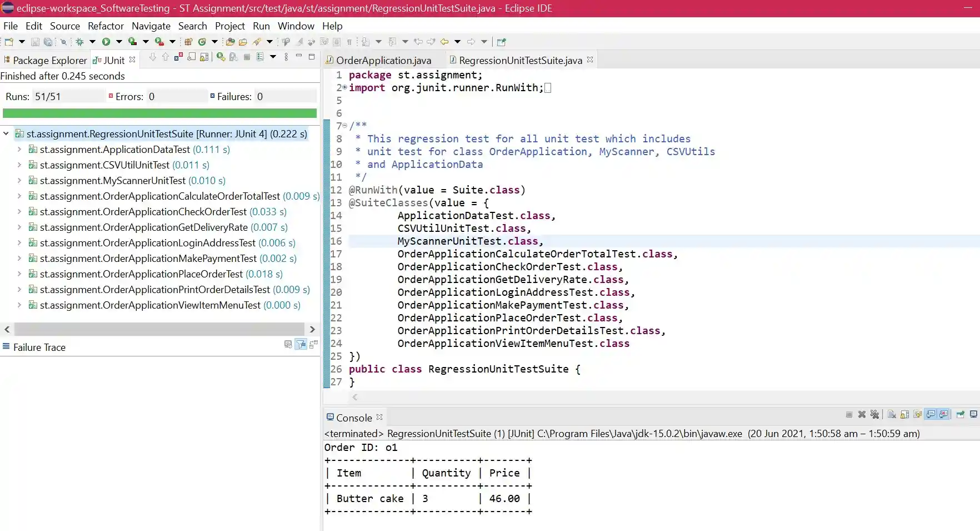980x531 pixels.
Task: Toggle Scroll Lock in Console toolbar
Action: point(904,414)
